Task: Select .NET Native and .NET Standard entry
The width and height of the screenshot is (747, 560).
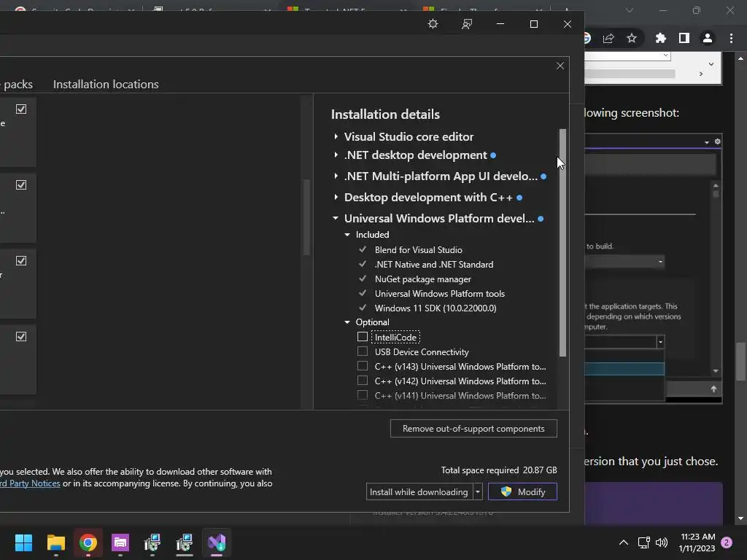Action: point(434,264)
